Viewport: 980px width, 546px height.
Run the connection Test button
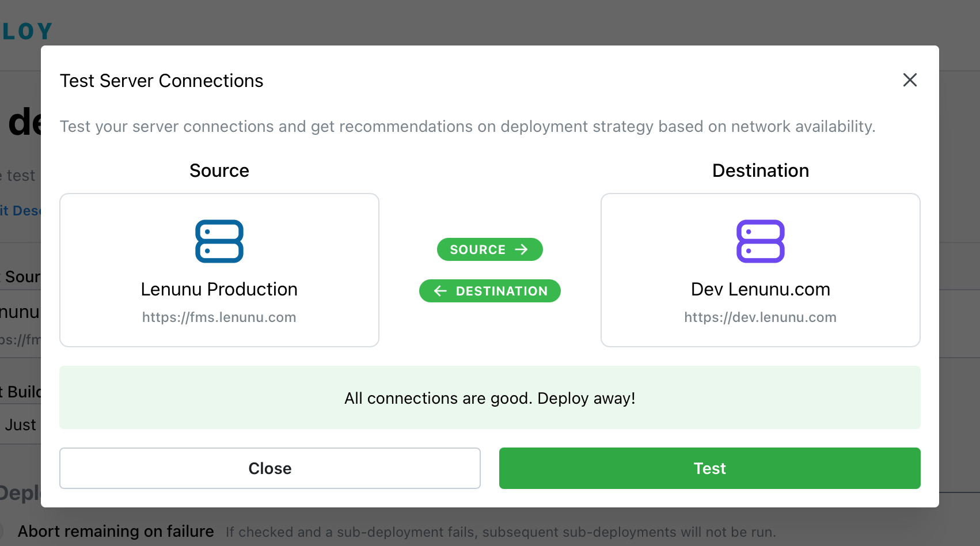click(x=710, y=468)
